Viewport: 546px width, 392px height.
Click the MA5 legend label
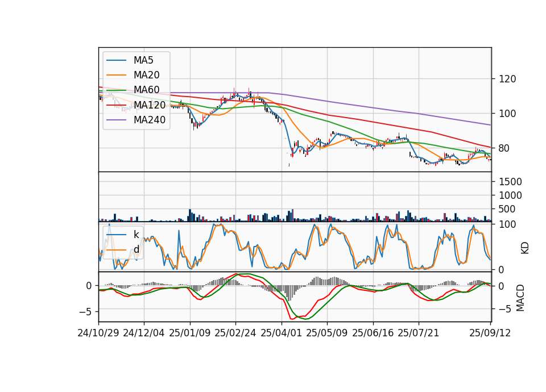coord(143,60)
